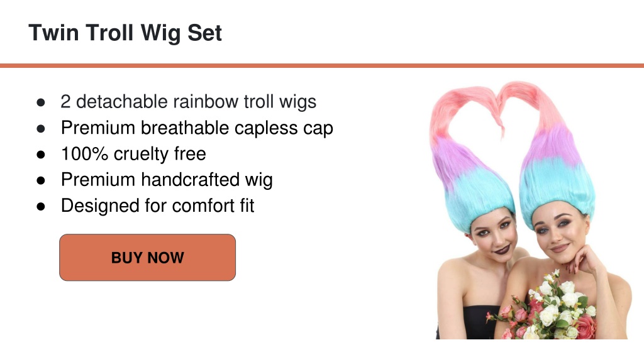Click bullet dot beside "100% cruelty free"

[x=41, y=155]
